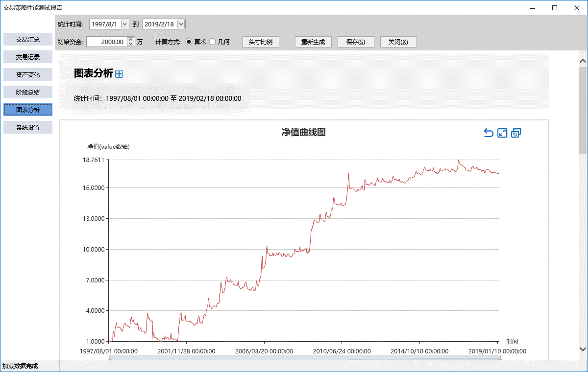Go to the 资产变化 section
The image size is (588, 372).
pos(28,74)
